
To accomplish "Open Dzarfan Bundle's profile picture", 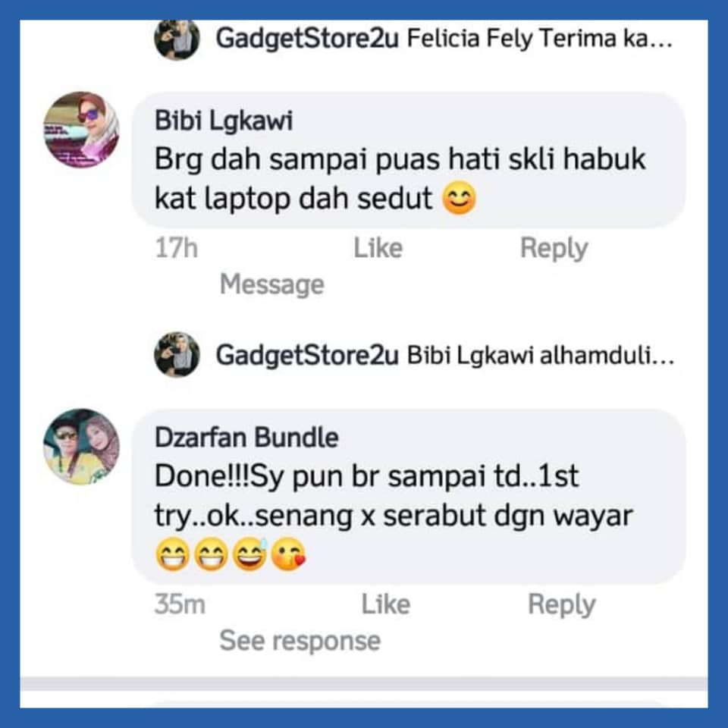I will click(81, 447).
